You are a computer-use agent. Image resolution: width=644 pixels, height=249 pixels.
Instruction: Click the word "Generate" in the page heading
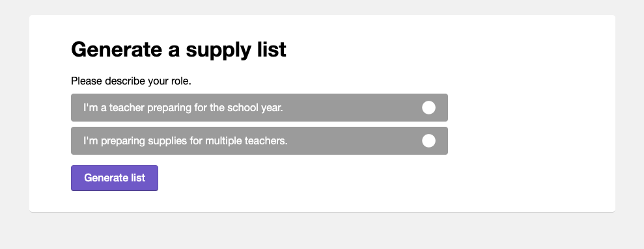click(x=117, y=49)
